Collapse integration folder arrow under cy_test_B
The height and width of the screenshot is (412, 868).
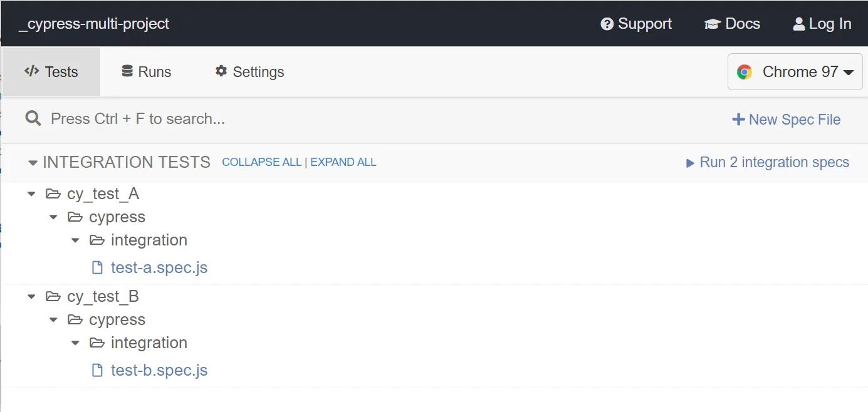(x=75, y=343)
